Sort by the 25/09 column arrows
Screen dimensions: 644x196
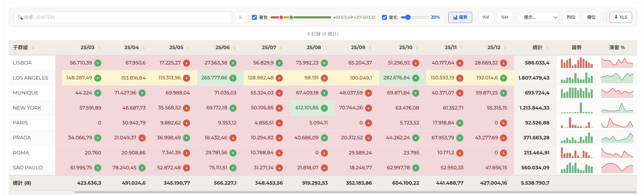pos(370,47)
